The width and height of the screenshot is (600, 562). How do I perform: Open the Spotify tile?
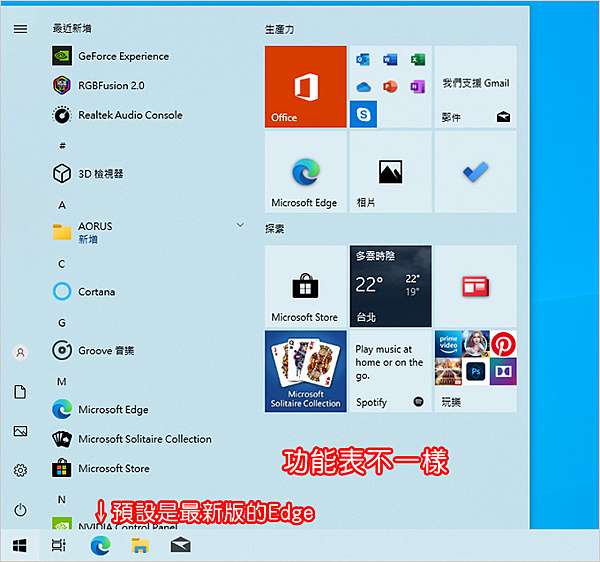coord(390,371)
